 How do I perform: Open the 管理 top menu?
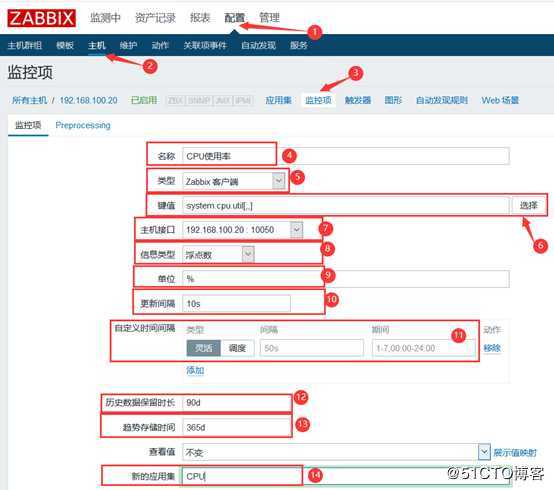(269, 18)
